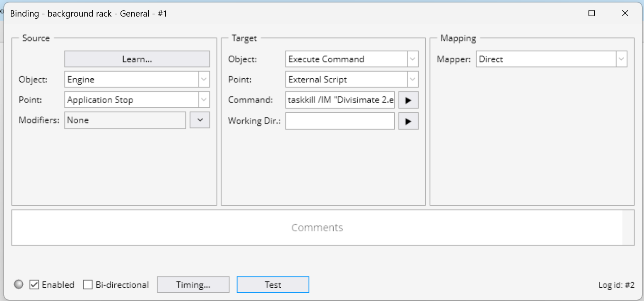Expand Target Object dropdown Execute Command
Image resolution: width=644 pixels, height=301 pixels.
(x=412, y=59)
